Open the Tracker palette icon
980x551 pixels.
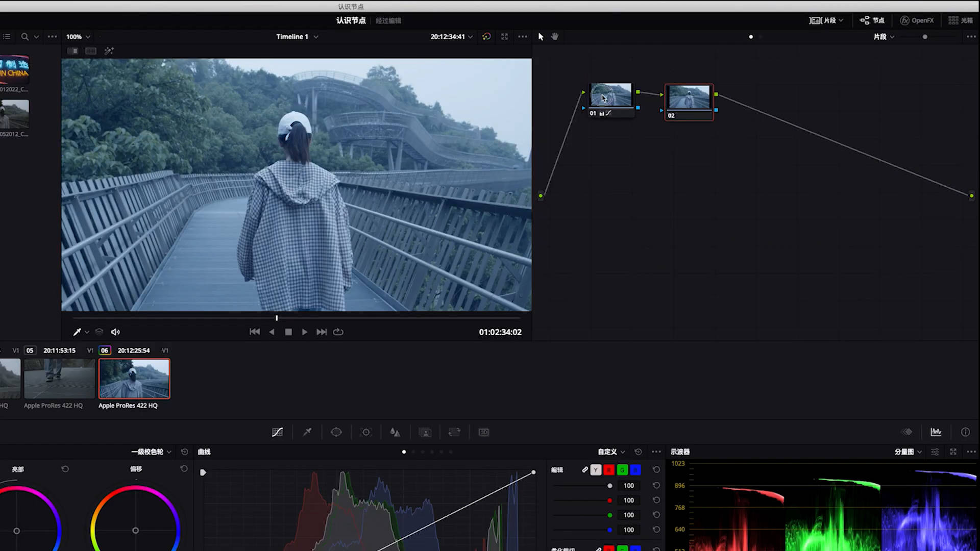(x=366, y=432)
